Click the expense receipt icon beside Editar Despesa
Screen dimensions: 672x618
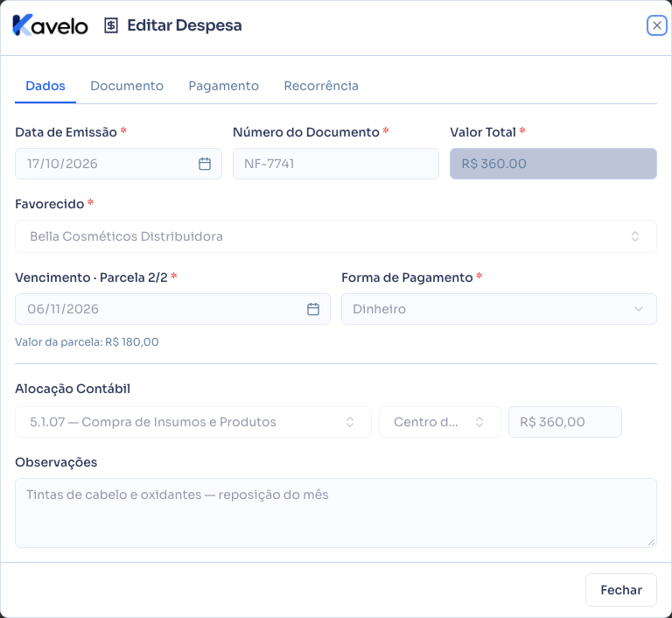pos(111,25)
